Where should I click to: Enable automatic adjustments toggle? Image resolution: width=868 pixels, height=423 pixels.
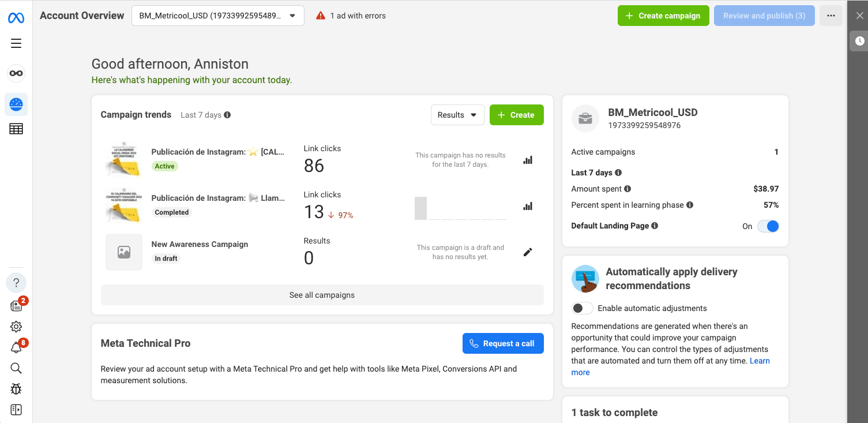[x=582, y=308]
